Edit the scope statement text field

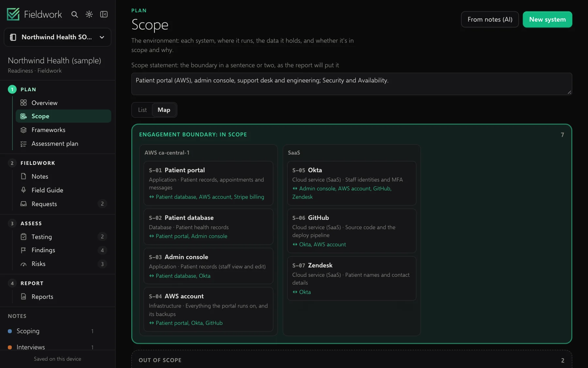point(351,84)
